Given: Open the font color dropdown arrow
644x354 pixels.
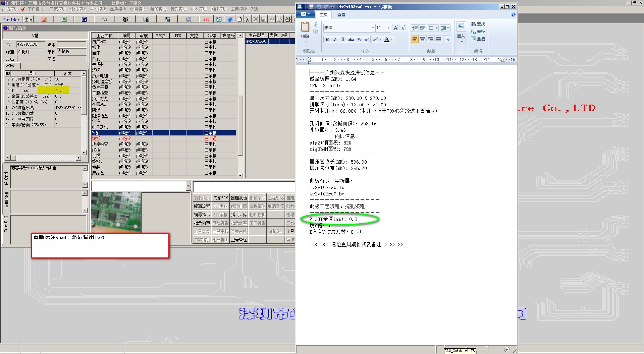Looking at the screenshot, I should tap(392, 39).
